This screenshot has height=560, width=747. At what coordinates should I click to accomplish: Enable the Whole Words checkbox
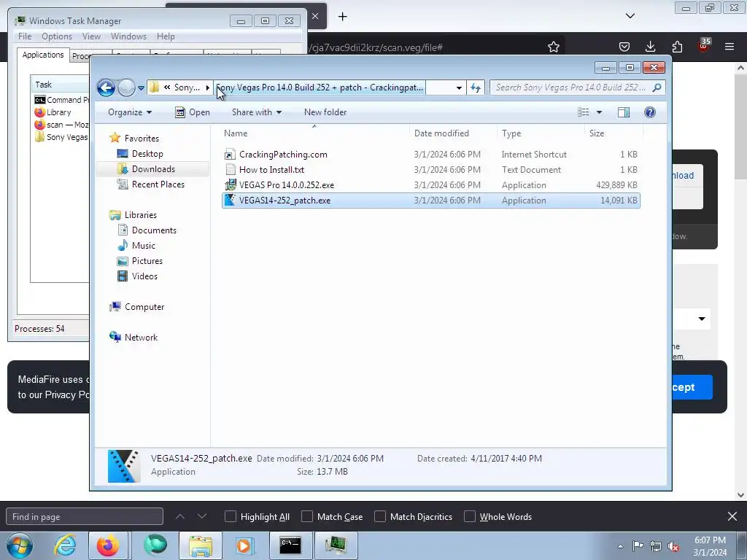tap(470, 517)
